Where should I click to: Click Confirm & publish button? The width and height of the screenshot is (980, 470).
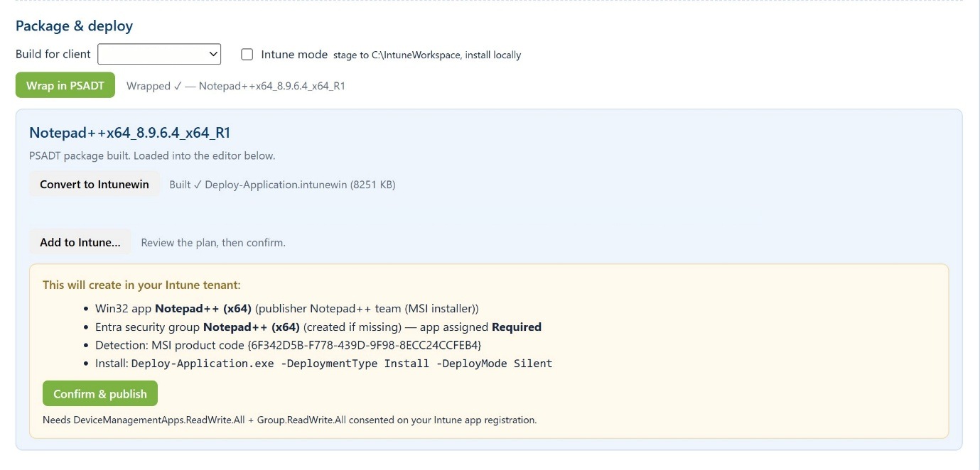(100, 394)
